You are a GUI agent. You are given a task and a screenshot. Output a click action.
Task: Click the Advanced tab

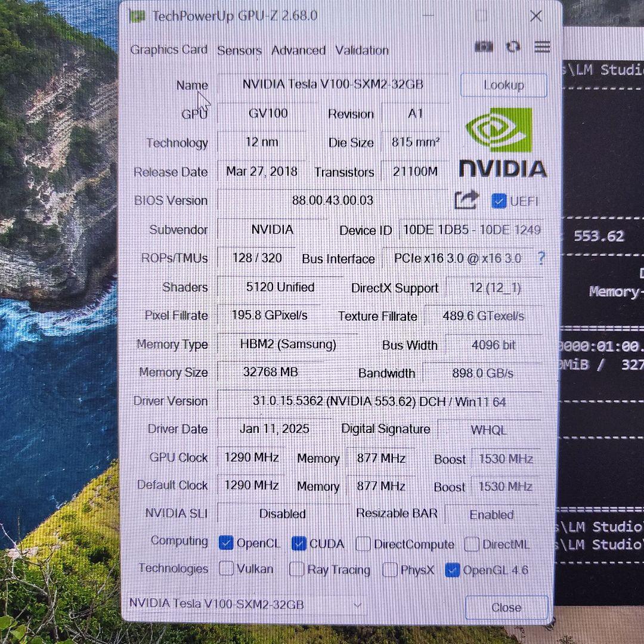298,51
